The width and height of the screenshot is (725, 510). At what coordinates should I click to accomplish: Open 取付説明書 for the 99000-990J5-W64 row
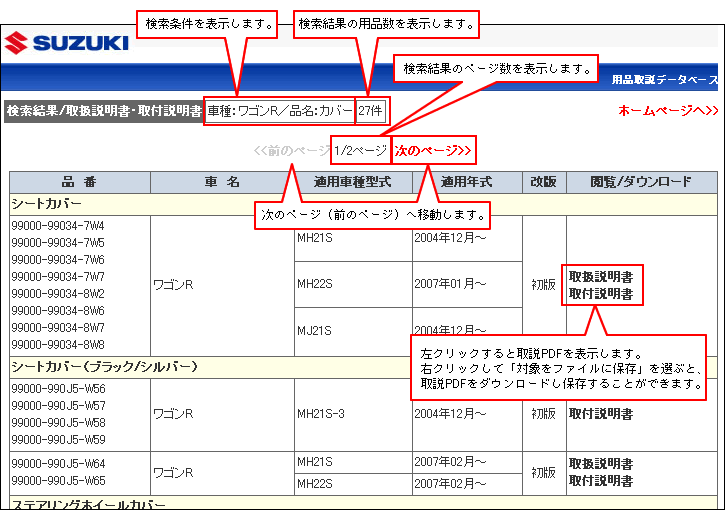click(x=600, y=481)
